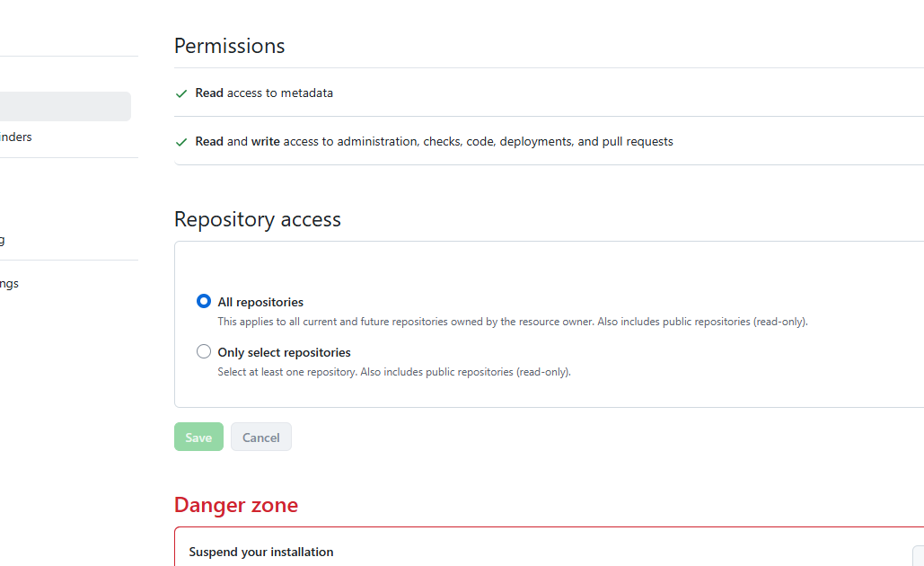Open the highlighted sidebar menu item

65,106
